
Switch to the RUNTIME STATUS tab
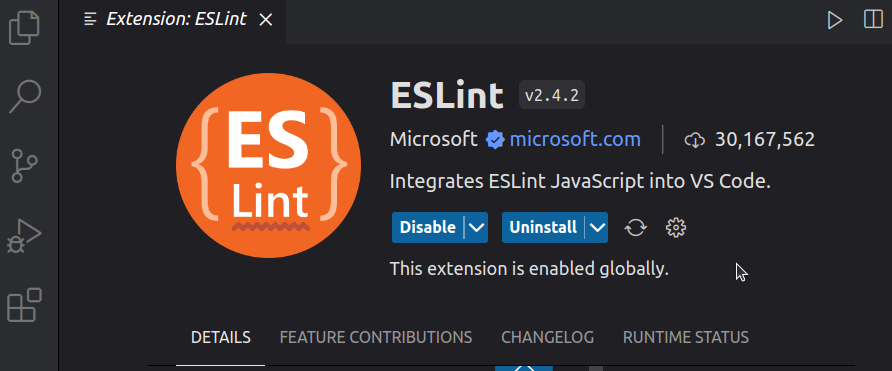click(685, 337)
